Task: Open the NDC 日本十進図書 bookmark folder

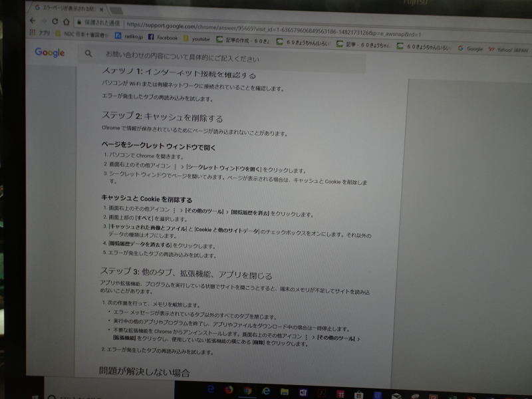Action: click(82, 35)
